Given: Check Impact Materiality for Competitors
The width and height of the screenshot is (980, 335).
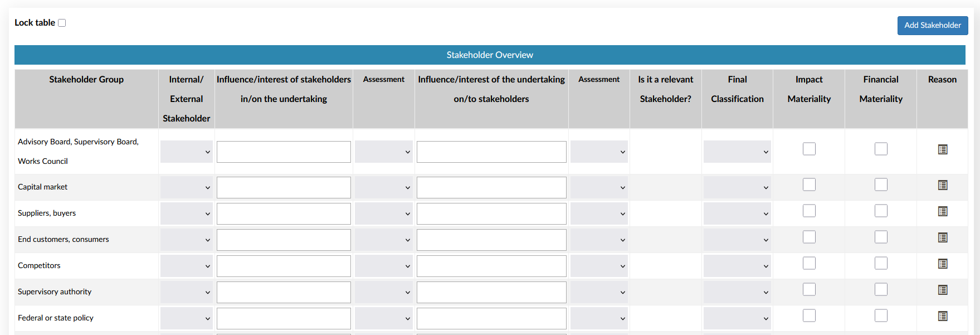Looking at the screenshot, I should coord(809,263).
